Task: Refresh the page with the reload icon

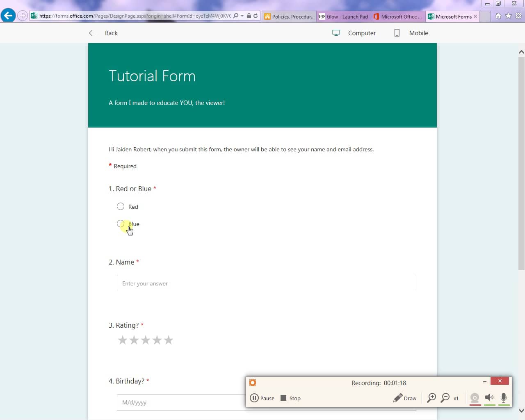Action: click(x=256, y=16)
